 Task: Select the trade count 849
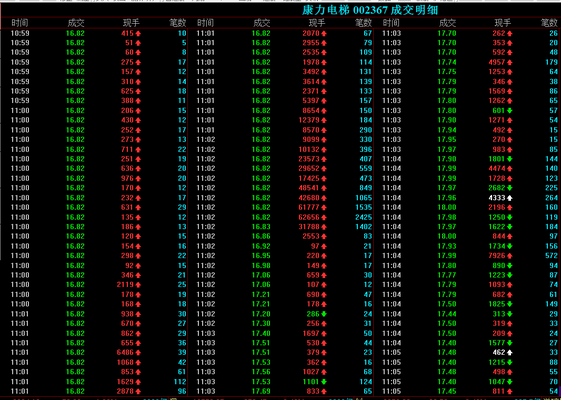[366, 188]
